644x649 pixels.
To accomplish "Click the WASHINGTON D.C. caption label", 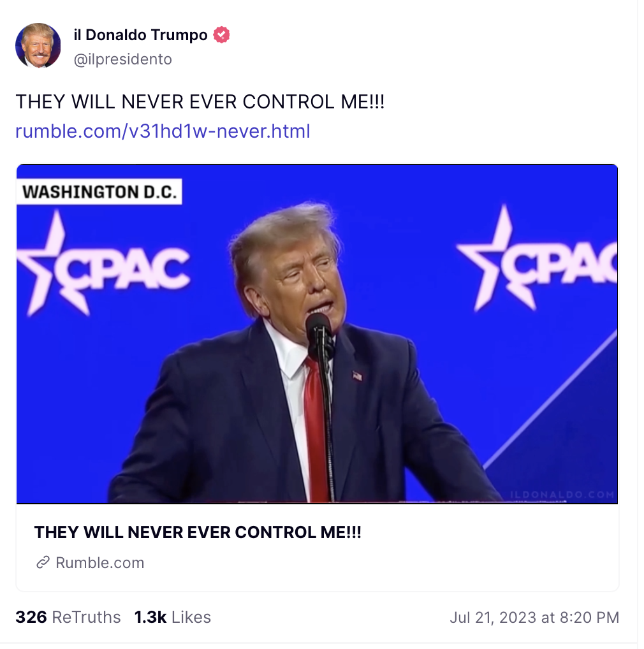I will pos(99,192).
